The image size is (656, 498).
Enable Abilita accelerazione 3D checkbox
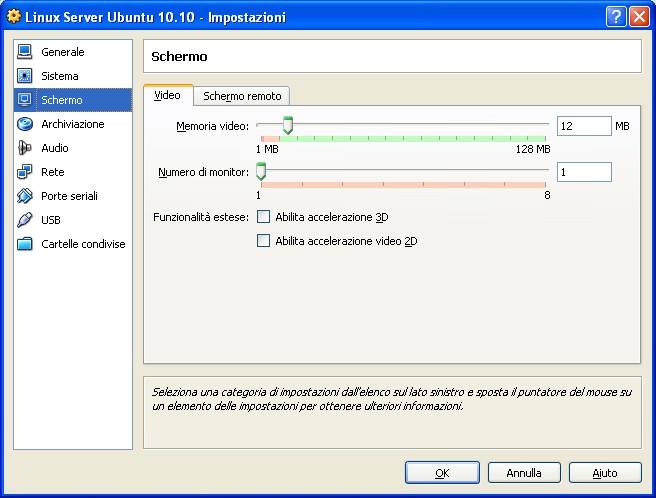pyautogui.click(x=264, y=217)
